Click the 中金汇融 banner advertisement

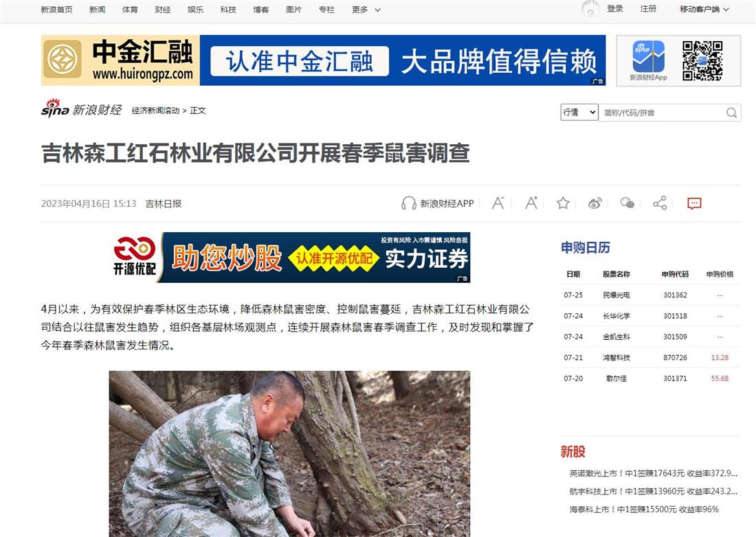pos(323,60)
